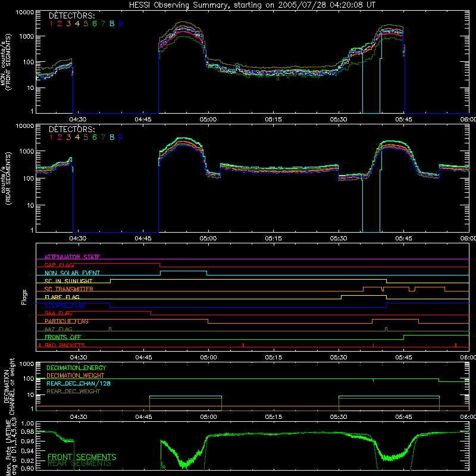
Task: Click FRONT SEGMENTS label in livetime plot
Action: point(82,457)
